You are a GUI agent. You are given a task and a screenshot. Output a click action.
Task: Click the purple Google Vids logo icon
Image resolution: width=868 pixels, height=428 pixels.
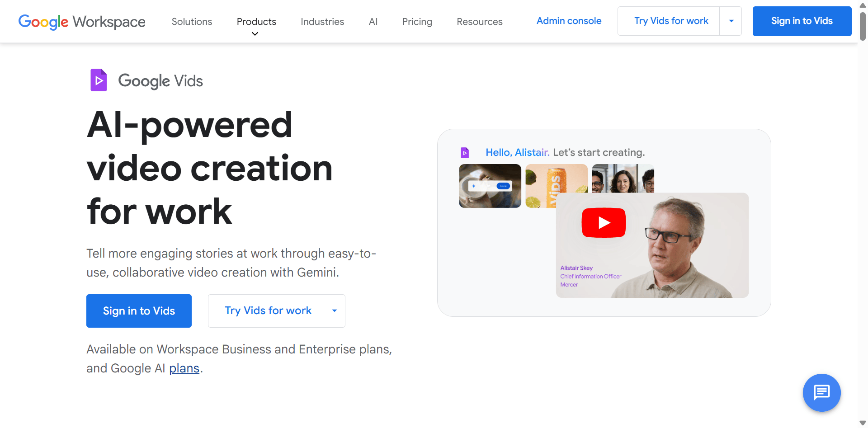point(99,80)
